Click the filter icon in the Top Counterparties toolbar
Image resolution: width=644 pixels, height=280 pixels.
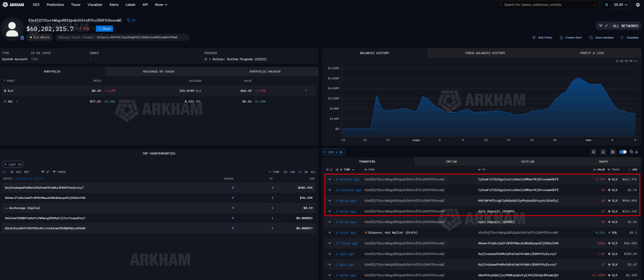[43, 172]
